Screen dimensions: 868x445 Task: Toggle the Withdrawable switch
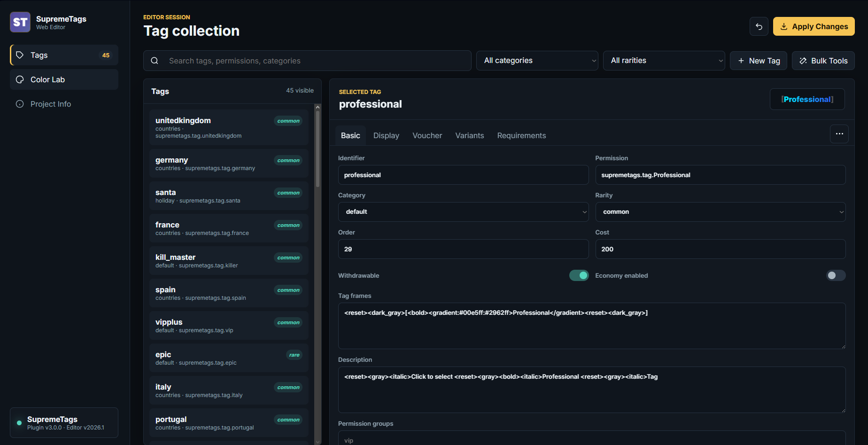pos(579,275)
